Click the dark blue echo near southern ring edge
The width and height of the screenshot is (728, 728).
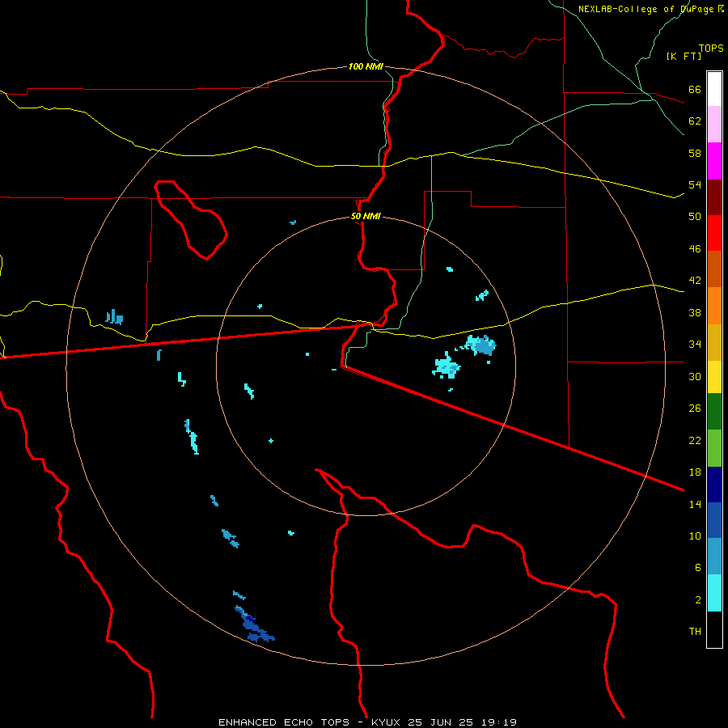pyautogui.click(x=253, y=624)
